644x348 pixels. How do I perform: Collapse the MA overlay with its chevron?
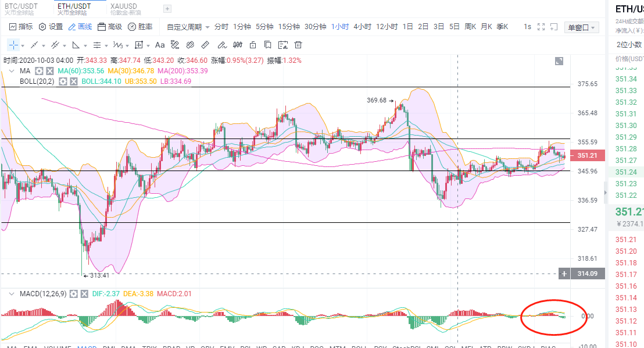(x=10, y=70)
